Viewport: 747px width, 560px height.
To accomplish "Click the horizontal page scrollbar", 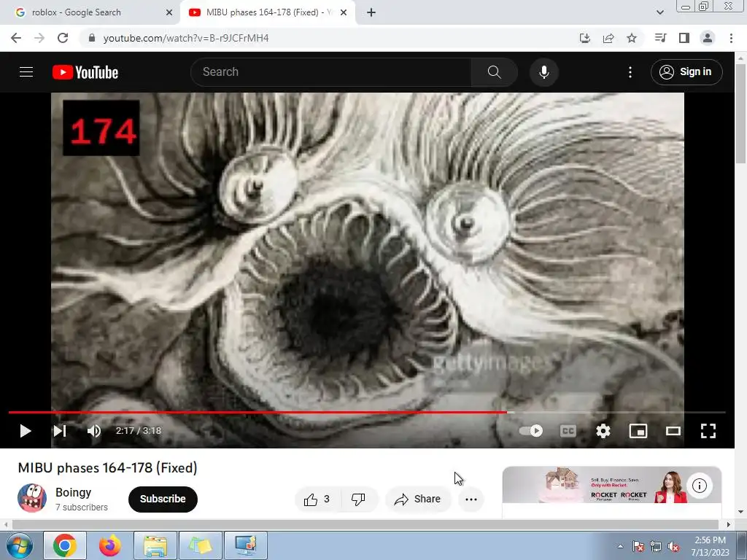I will point(365,524).
